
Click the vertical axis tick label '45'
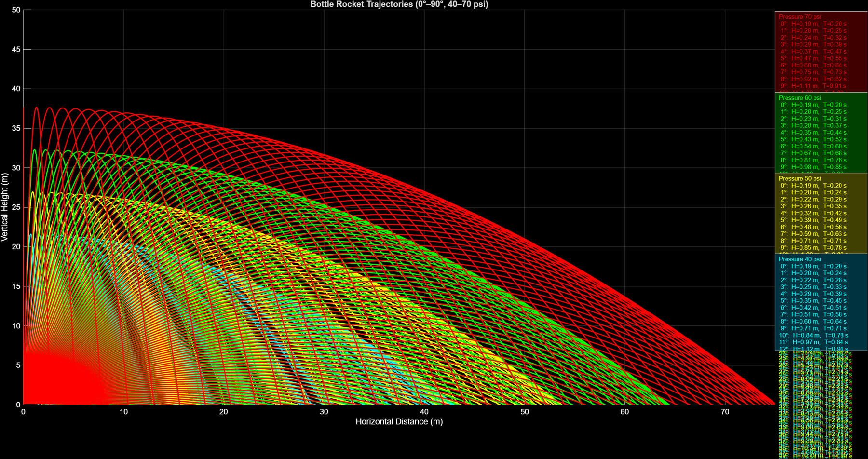click(16, 49)
